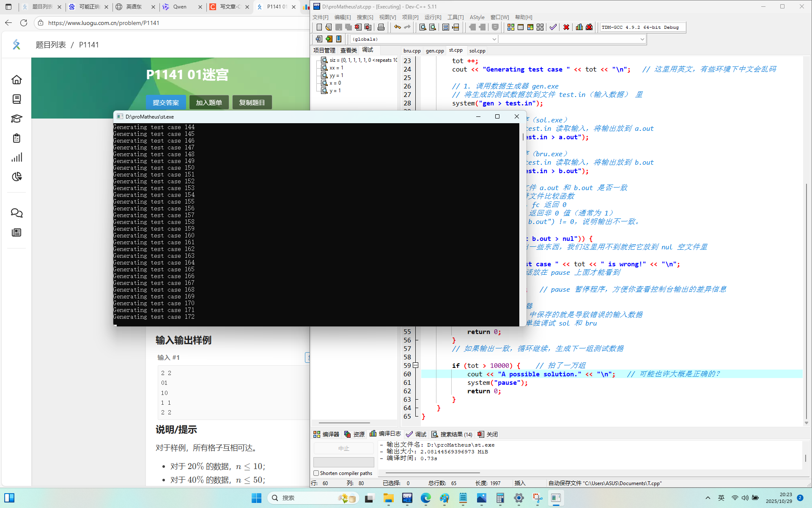The width and height of the screenshot is (812, 508).
Task: Collapse the code fold at line 59
Action: tap(416, 365)
